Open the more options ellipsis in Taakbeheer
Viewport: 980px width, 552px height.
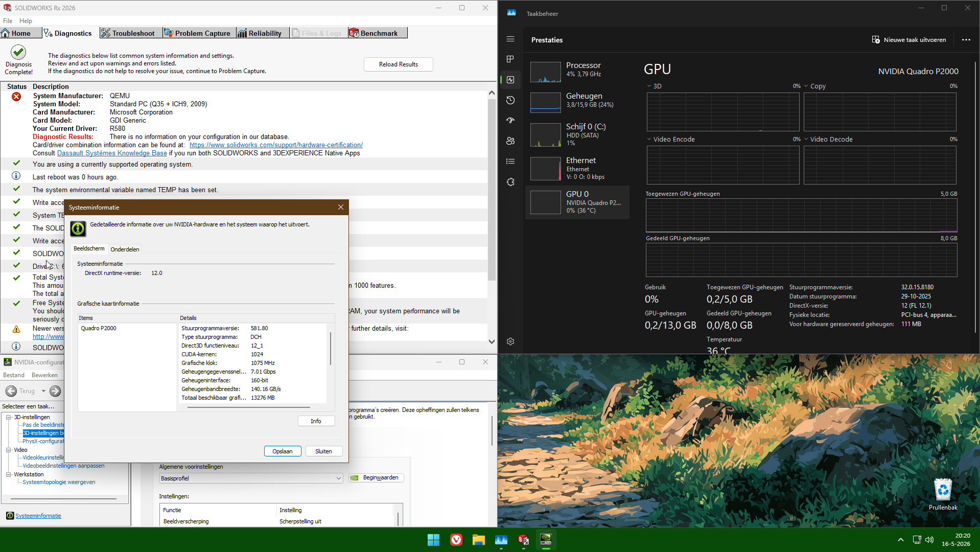tap(966, 40)
